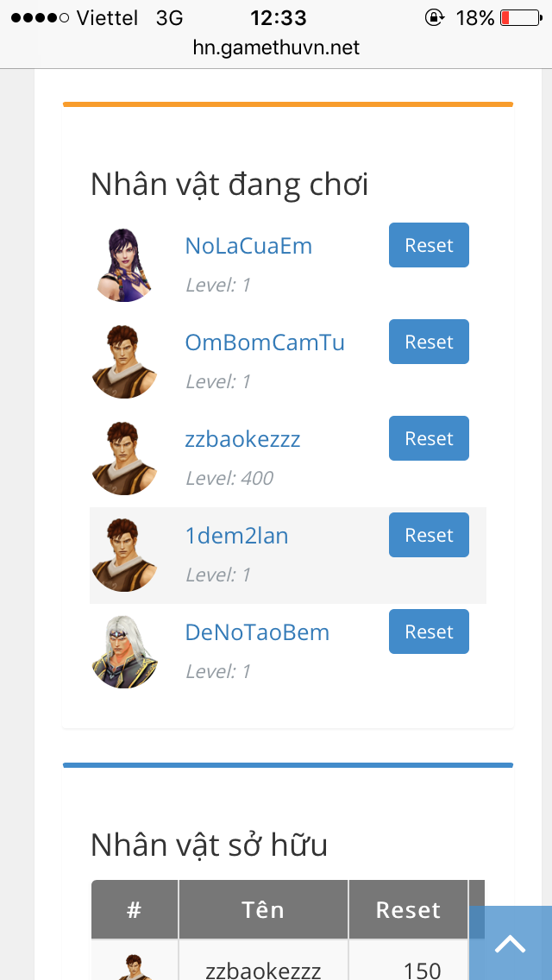Tap the zzbaokezzz character avatar in the playing list
552x980 pixels.
click(124, 458)
